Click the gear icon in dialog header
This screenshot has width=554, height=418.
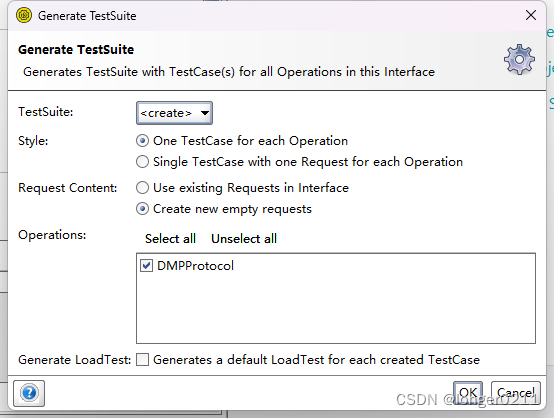click(519, 59)
